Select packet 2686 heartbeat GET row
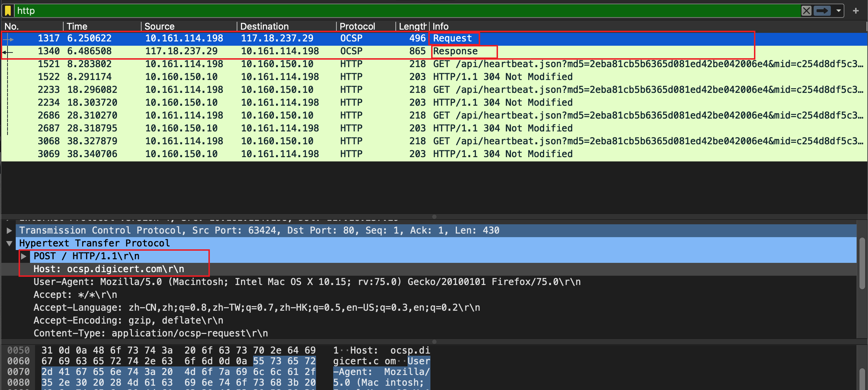868x390 pixels. pos(434,115)
